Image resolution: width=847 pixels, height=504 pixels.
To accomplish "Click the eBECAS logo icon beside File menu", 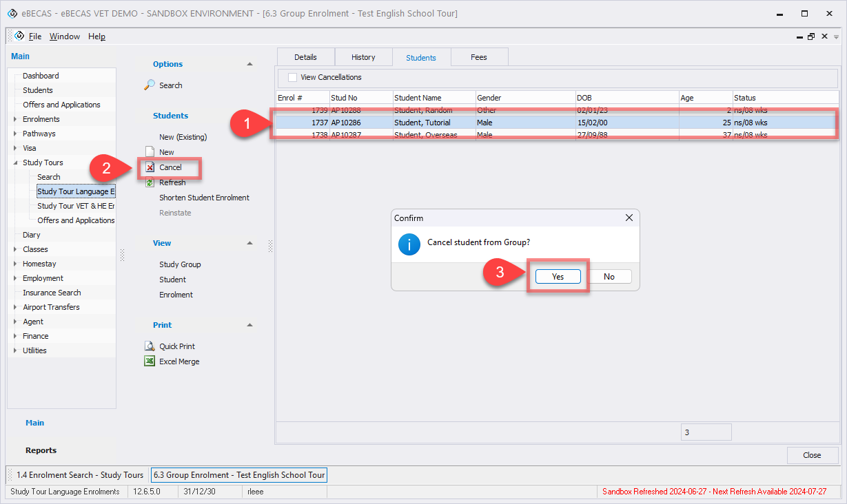I will (19, 36).
